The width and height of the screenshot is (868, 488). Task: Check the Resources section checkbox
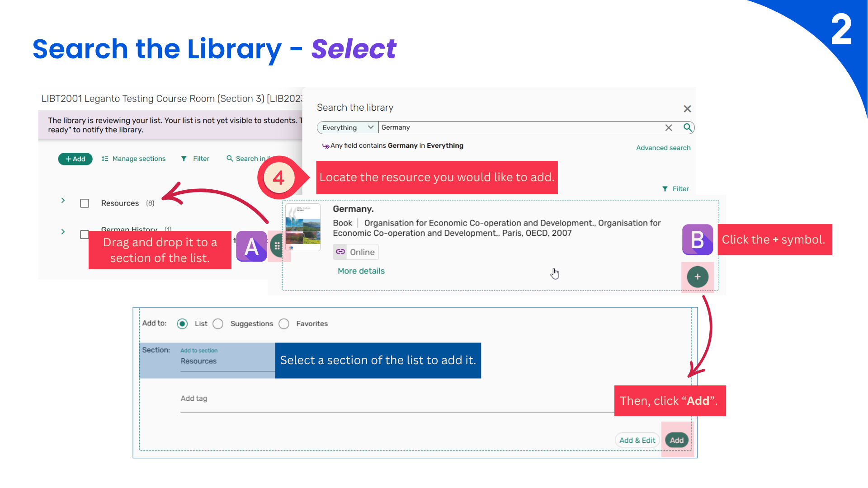pos(84,203)
